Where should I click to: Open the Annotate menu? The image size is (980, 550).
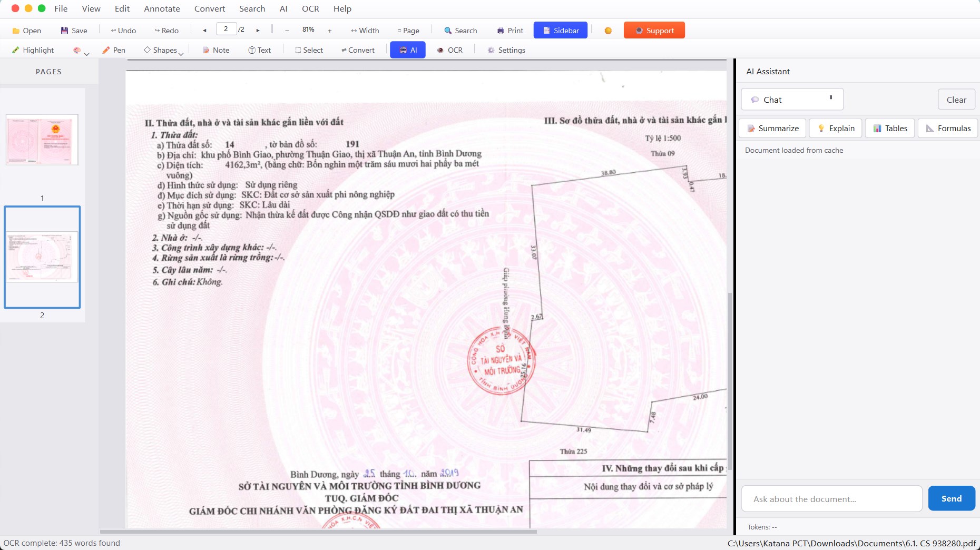tap(162, 9)
